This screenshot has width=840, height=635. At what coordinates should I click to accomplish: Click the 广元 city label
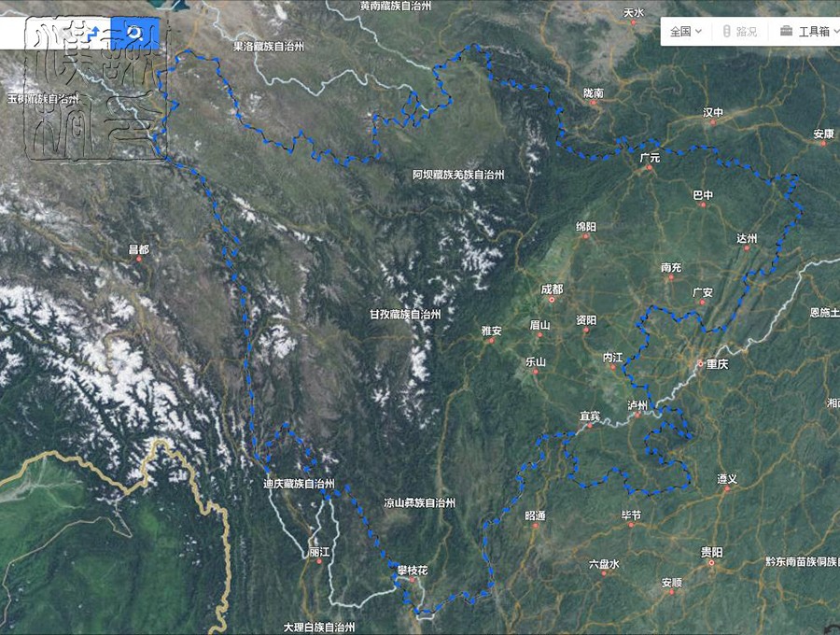point(650,159)
